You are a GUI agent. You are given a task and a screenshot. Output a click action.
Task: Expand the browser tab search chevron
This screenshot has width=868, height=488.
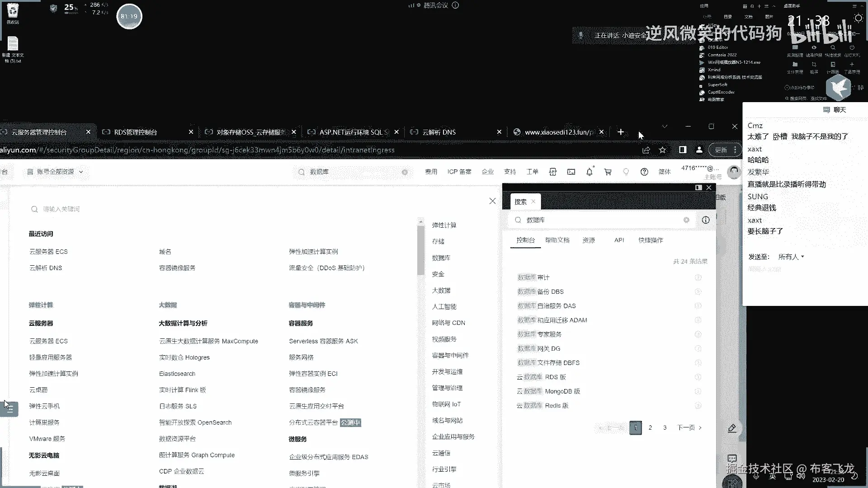click(665, 127)
